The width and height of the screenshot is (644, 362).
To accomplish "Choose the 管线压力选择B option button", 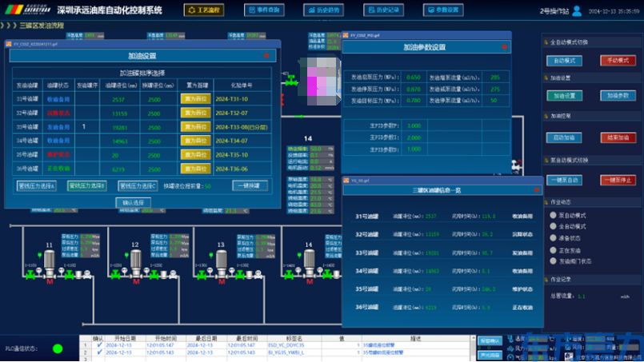I will [x=88, y=185].
